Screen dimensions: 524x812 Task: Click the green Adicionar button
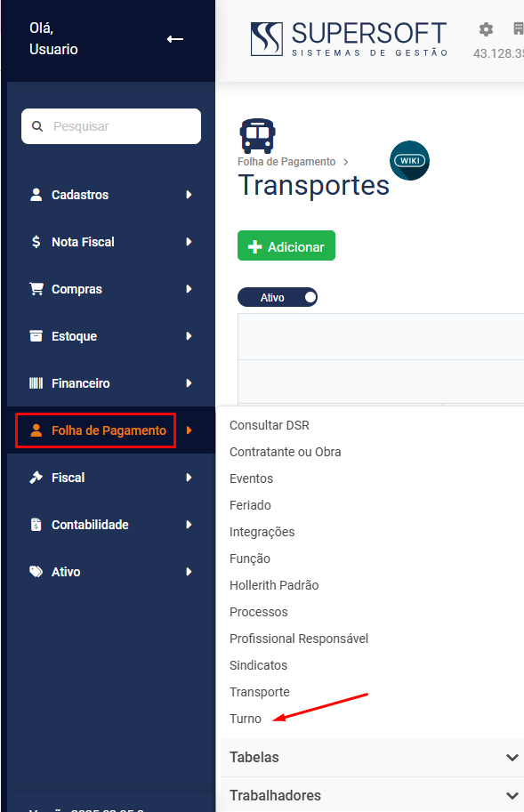coord(286,245)
